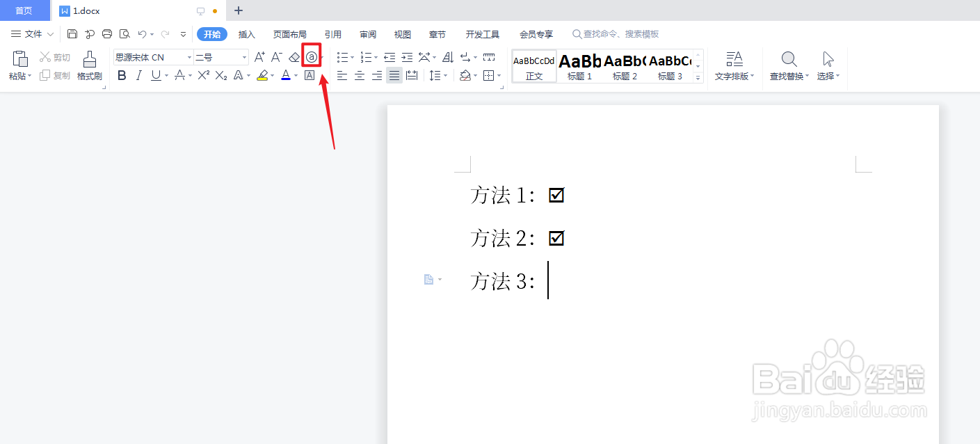Image resolution: width=980 pixels, height=444 pixels.
Task: Switch to the 插入 ribbon tab
Action: tap(247, 33)
